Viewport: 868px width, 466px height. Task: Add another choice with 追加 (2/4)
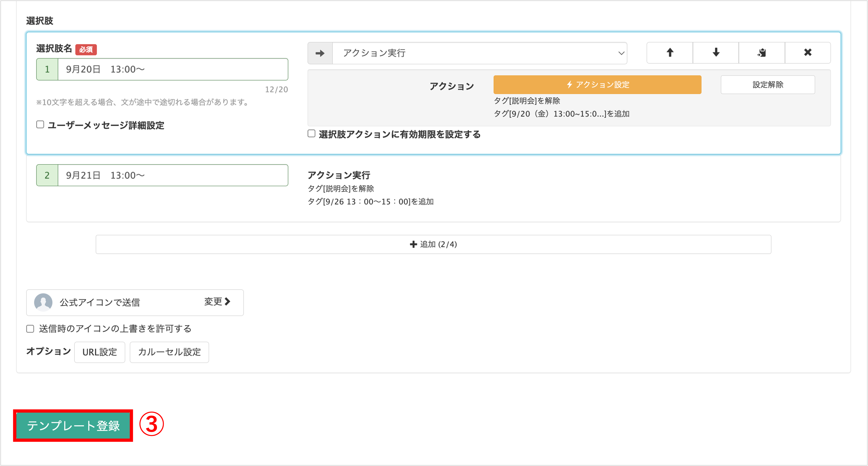coord(433,244)
